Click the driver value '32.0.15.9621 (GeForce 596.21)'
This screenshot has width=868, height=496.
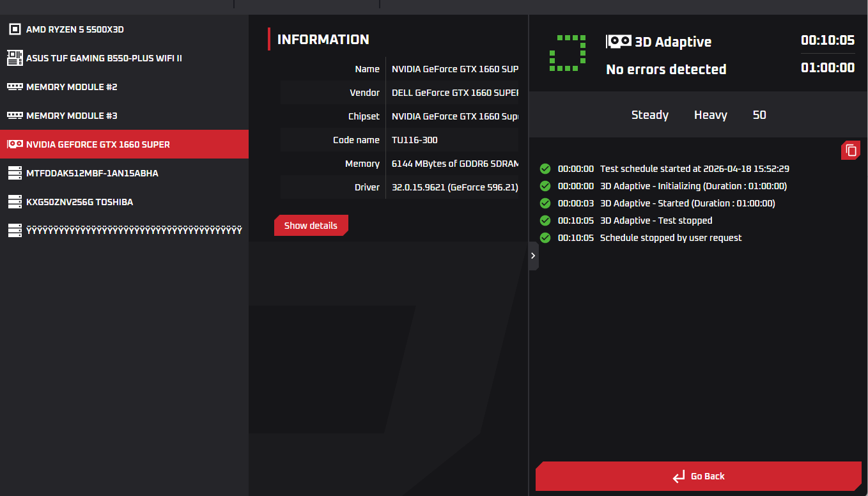click(455, 187)
